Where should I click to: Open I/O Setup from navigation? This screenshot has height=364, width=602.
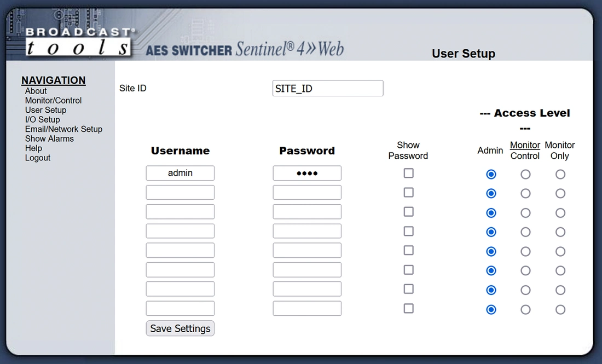click(43, 120)
